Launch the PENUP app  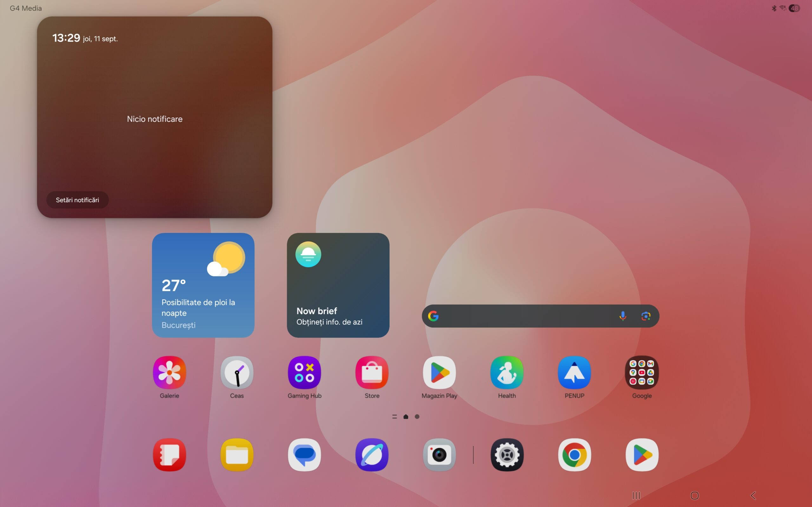click(x=574, y=372)
